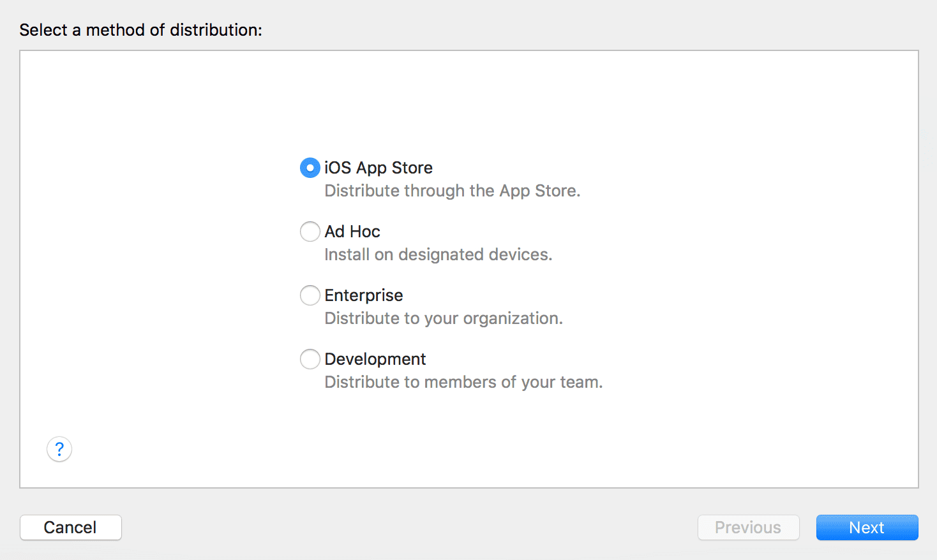Pick the Development distribution method

[x=310, y=359]
